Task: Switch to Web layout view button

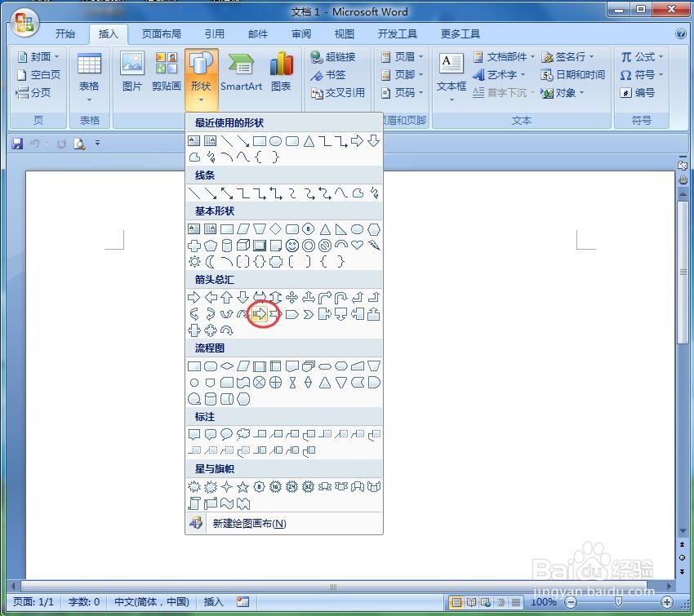Action: (486, 602)
